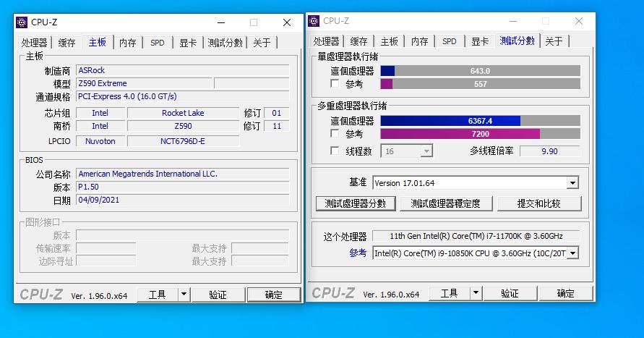Viewport: 644px width, 338px height.
Task: Click chipset revision 01 field
Action: (x=276, y=113)
